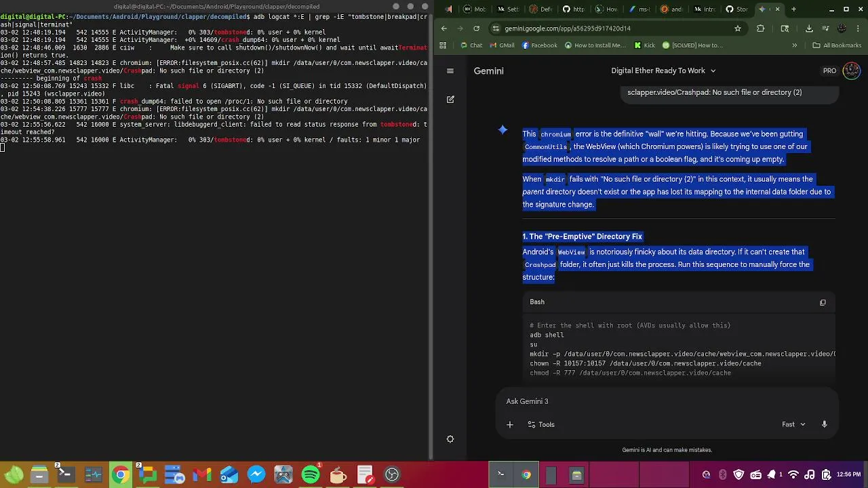This screenshot has height=488, width=868.
Task: Launch the file manager from the dock
Action: coord(39,474)
